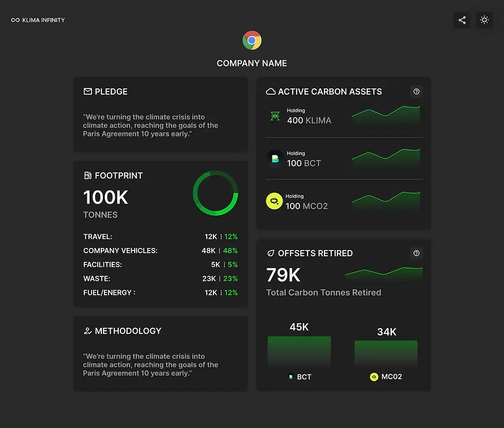Click the 79K total retired value
The image size is (504, 428).
pyautogui.click(x=283, y=275)
